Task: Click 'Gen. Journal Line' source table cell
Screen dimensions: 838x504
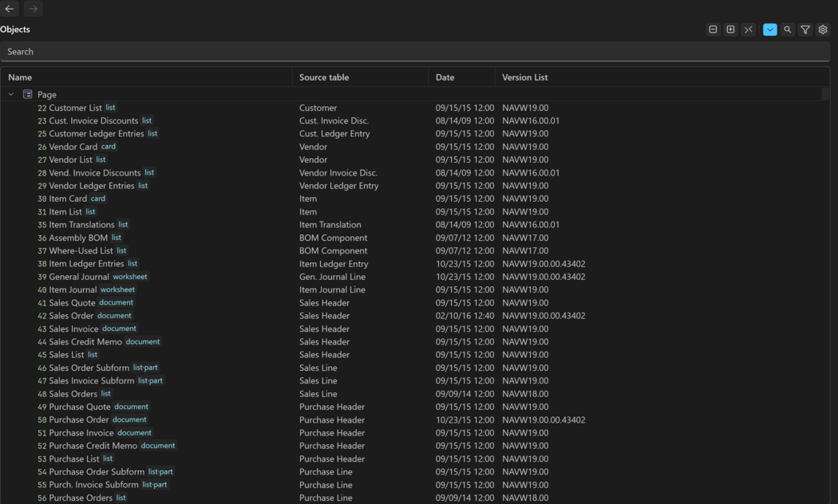Action: tap(332, 277)
